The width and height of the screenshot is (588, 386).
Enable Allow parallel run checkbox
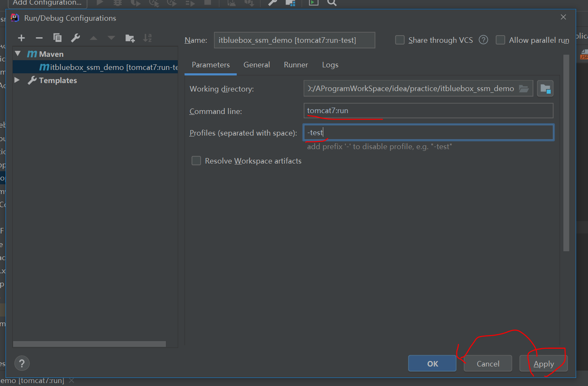(501, 40)
